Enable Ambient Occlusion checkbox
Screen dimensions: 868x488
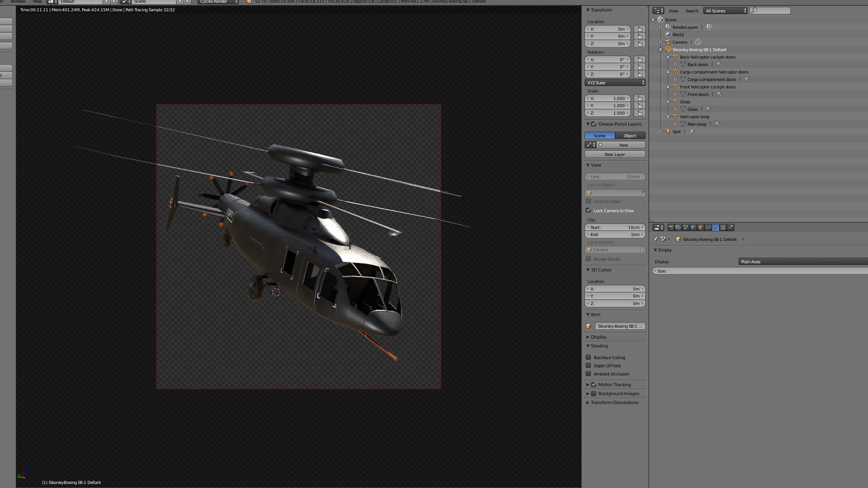click(x=589, y=374)
